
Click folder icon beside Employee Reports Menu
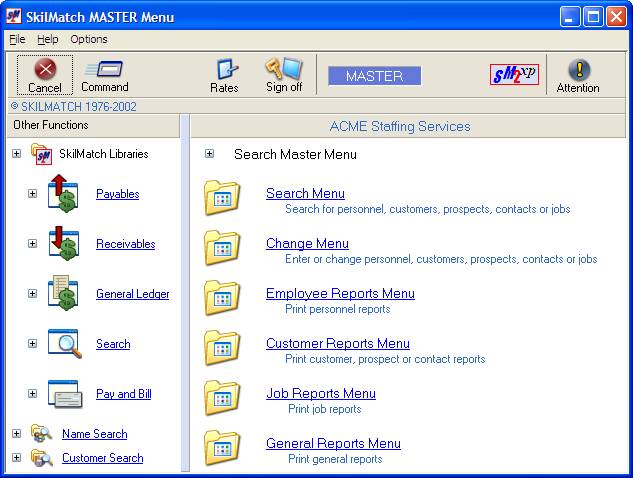click(x=222, y=298)
